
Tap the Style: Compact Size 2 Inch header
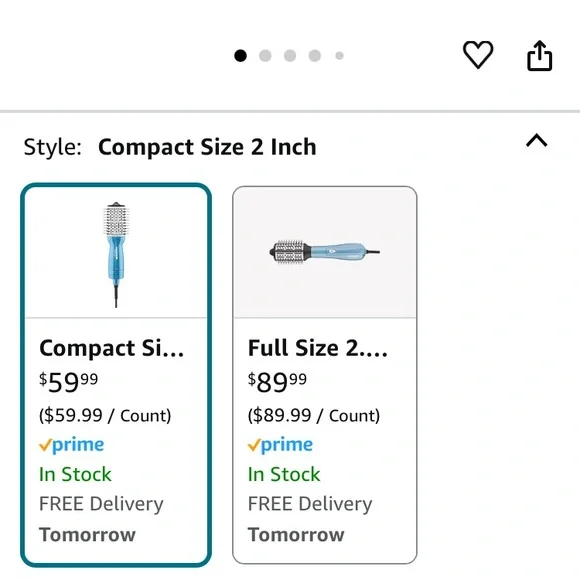[x=170, y=147]
